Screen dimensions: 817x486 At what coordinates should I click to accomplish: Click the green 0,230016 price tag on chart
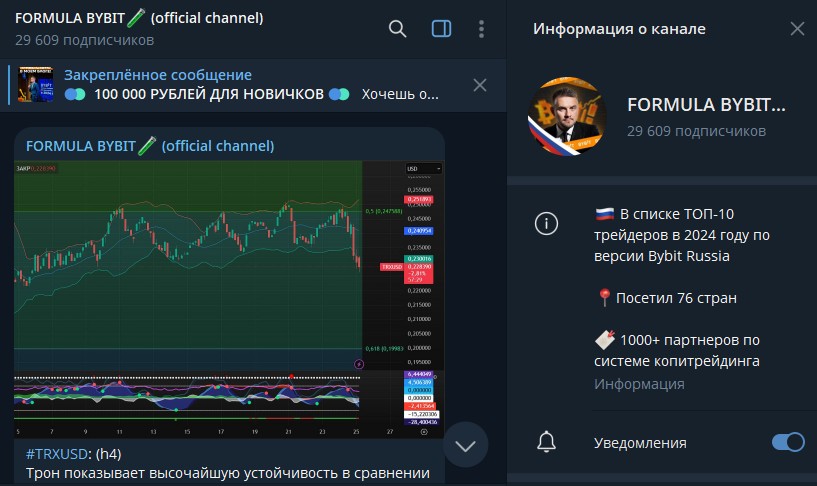pyautogui.click(x=418, y=258)
